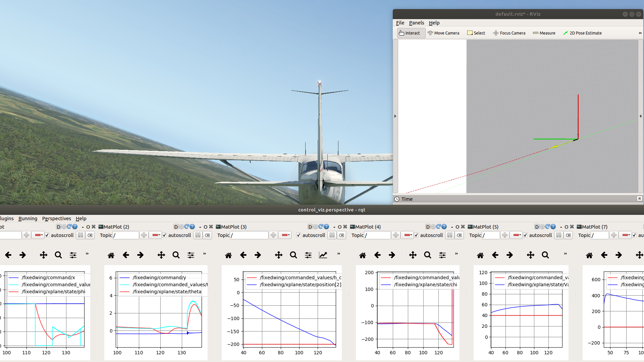644x362 pixels.
Task: Enable pan/move tool in MatPlot (2)
Action: [161, 255]
